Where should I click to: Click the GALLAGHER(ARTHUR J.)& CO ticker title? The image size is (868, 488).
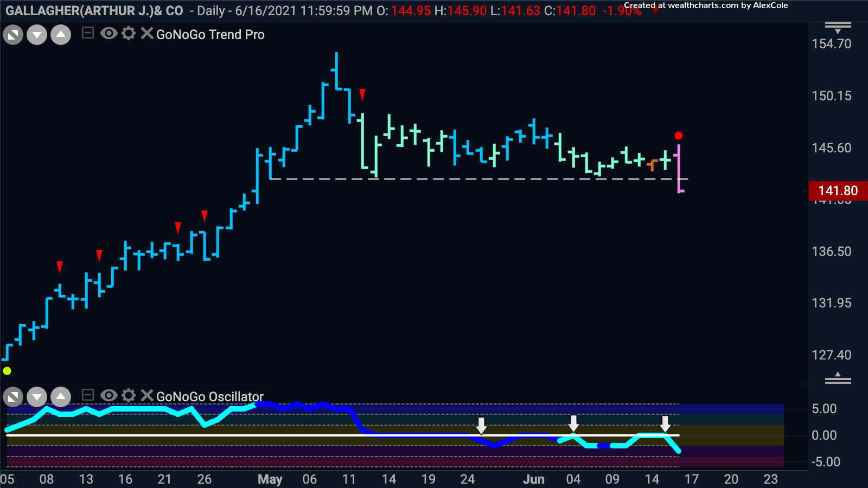pyautogui.click(x=94, y=11)
